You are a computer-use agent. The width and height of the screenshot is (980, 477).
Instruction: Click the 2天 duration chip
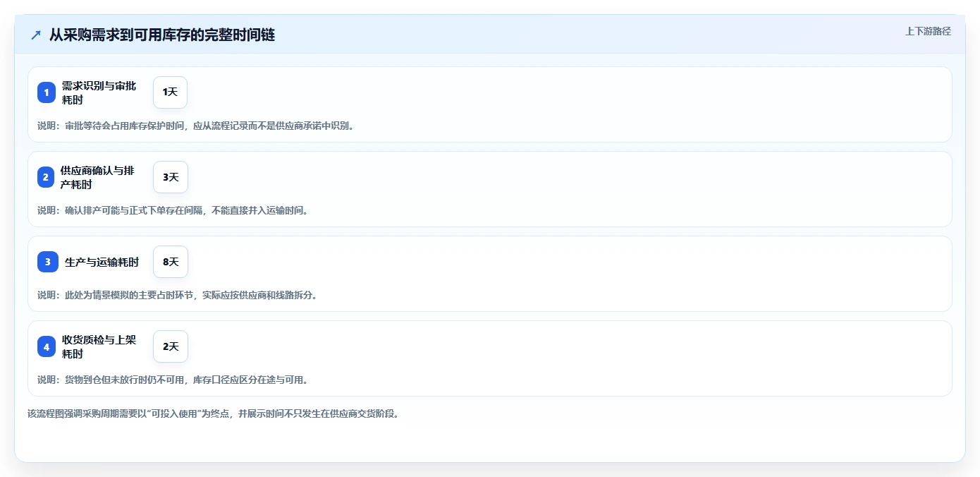pyautogui.click(x=171, y=346)
